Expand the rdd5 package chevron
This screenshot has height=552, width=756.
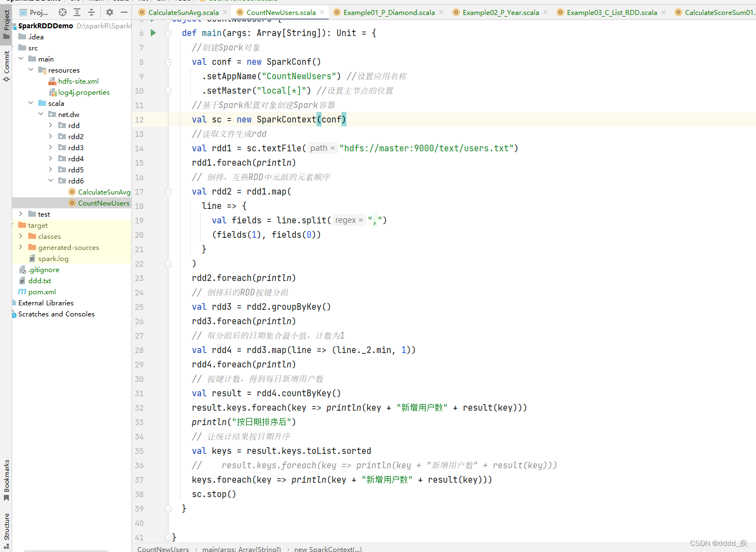[51, 170]
